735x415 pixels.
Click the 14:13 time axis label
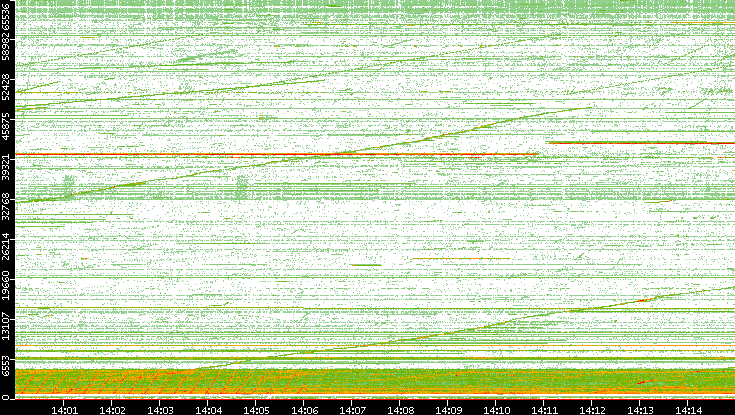point(640,410)
